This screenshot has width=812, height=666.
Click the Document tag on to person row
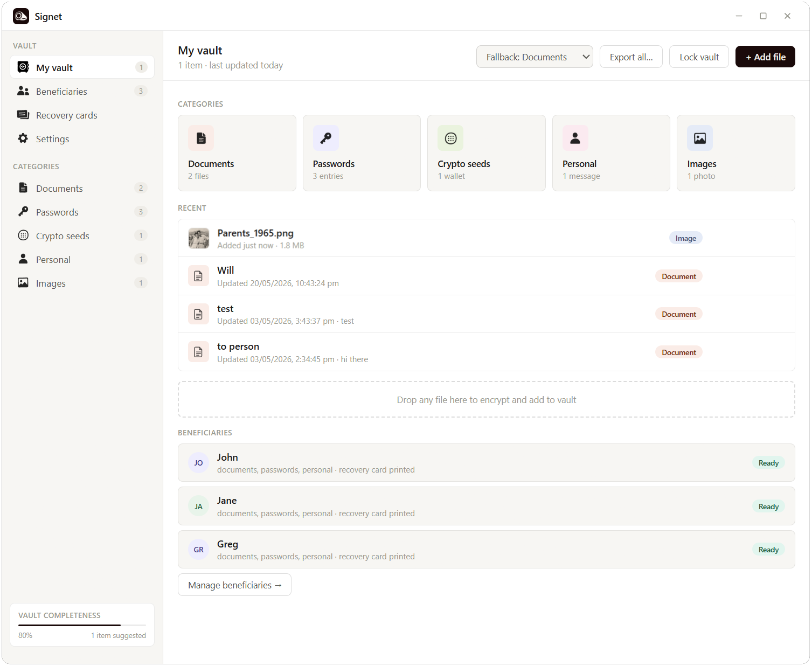point(678,352)
